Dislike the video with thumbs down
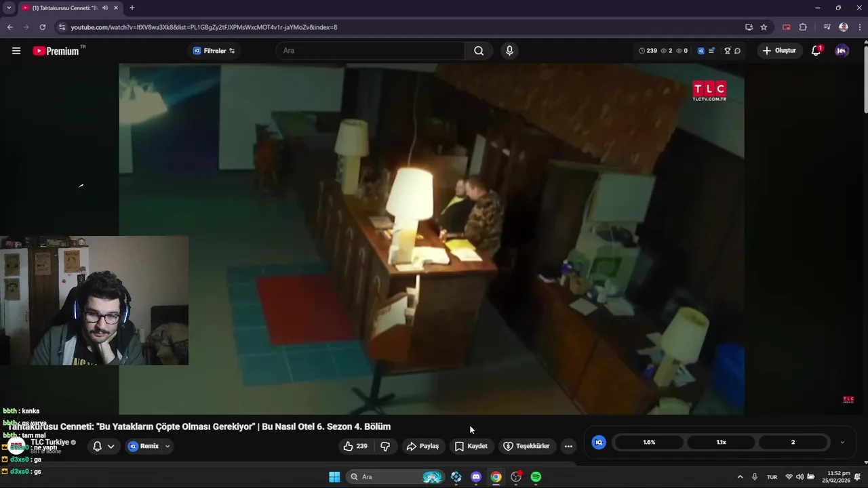This screenshot has height=488, width=868. [x=385, y=446]
